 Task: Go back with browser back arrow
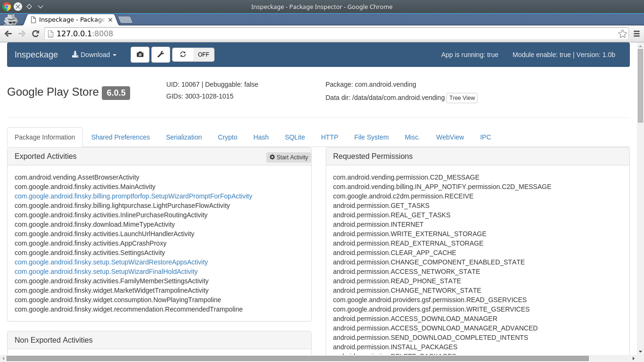click(x=8, y=33)
